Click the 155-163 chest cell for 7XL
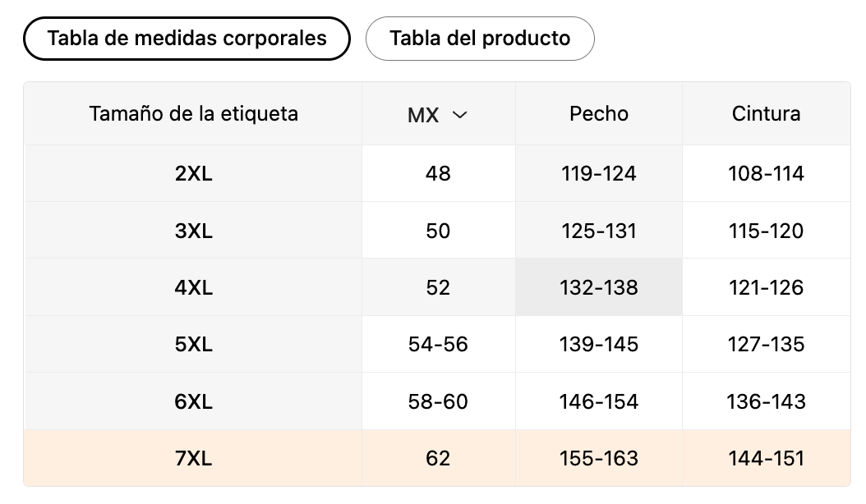Image resolution: width=866 pixels, height=504 pixels. pos(598,459)
